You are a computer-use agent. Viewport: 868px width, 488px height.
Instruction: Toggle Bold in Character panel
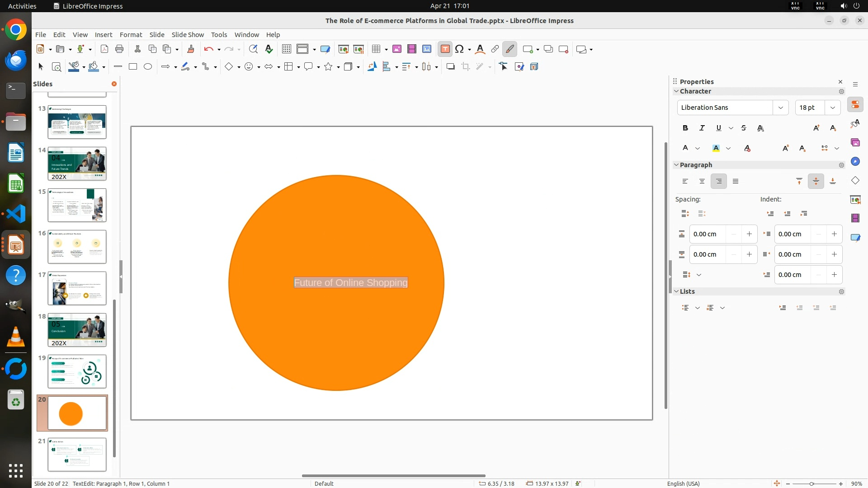pyautogui.click(x=685, y=128)
